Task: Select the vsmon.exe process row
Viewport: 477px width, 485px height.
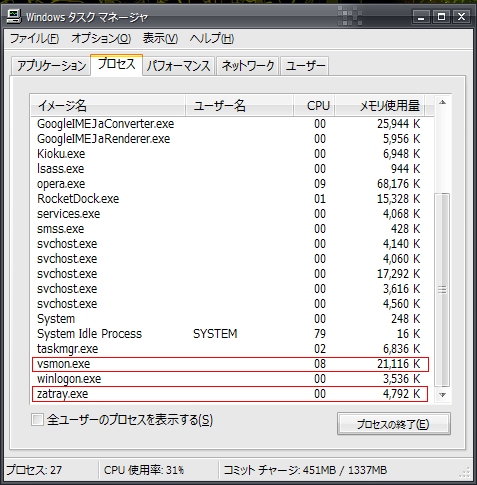Action: [230, 364]
